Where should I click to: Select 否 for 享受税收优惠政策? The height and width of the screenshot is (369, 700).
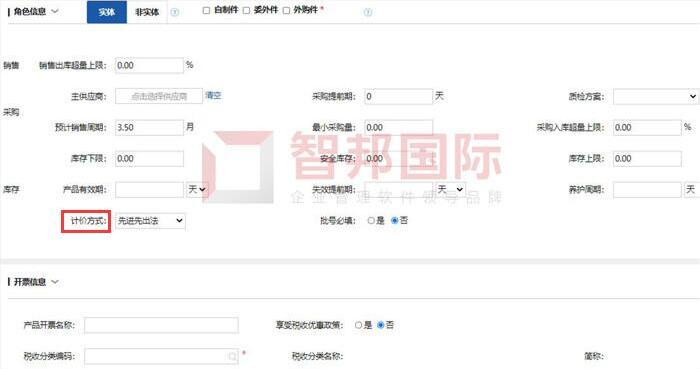point(381,325)
